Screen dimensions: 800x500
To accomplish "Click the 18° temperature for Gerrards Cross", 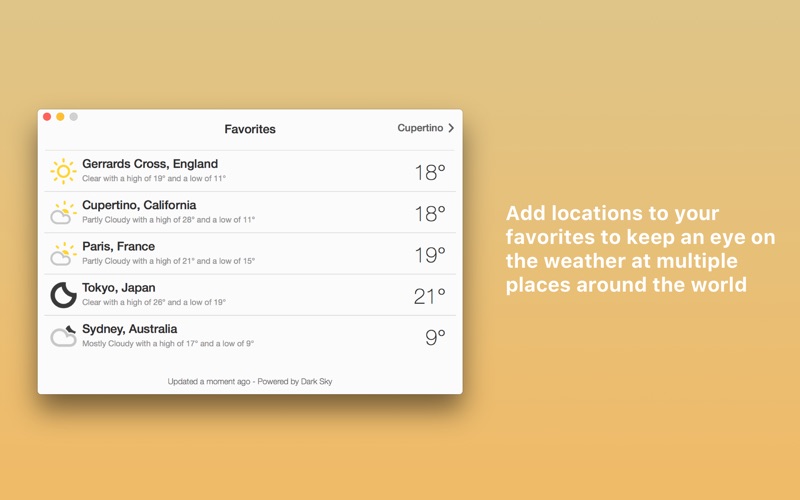I will coord(429,172).
